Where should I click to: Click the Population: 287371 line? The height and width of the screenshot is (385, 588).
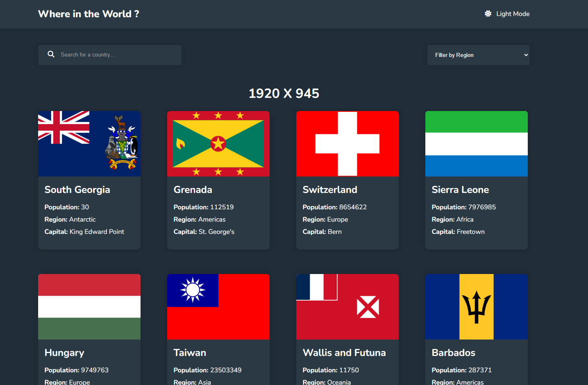point(461,370)
